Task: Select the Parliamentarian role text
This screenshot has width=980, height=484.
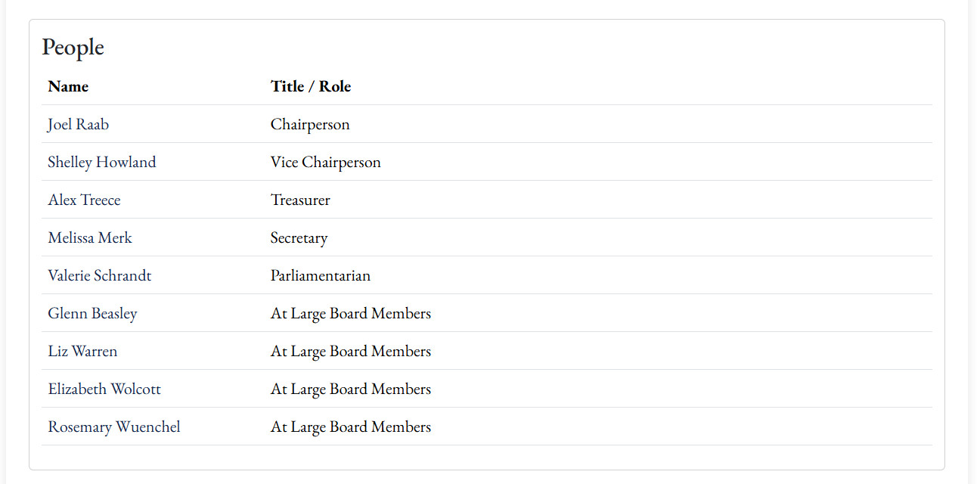Action: pyautogui.click(x=321, y=275)
